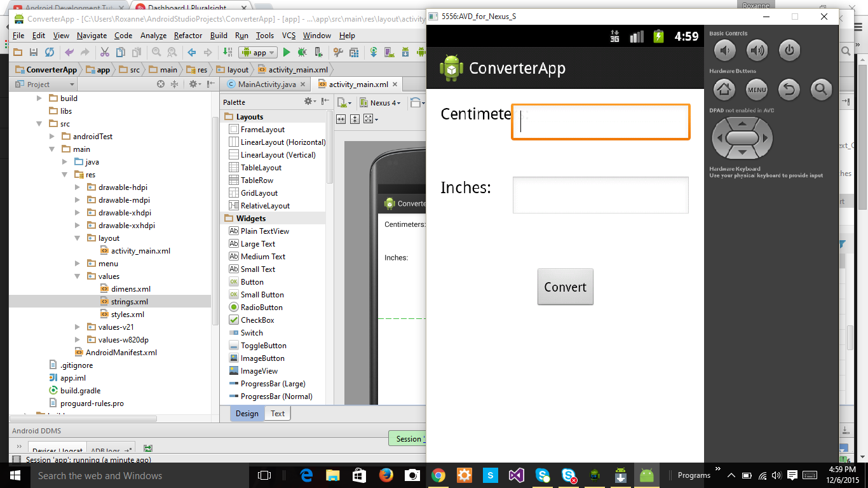The width and height of the screenshot is (868, 488).
Task: Click the emulator power button
Action: pos(789,50)
